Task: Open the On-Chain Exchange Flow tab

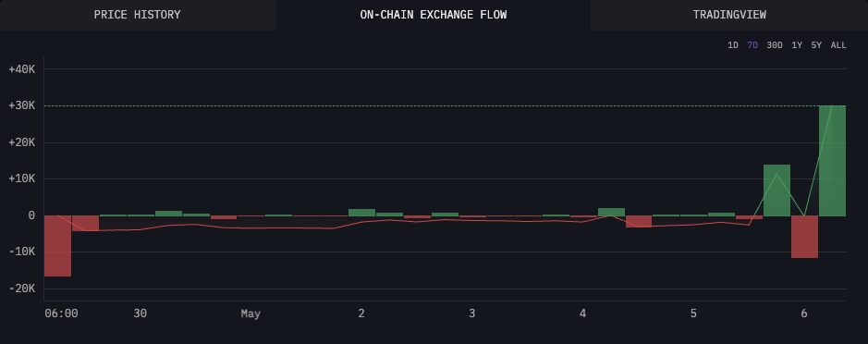Action: 434,15
